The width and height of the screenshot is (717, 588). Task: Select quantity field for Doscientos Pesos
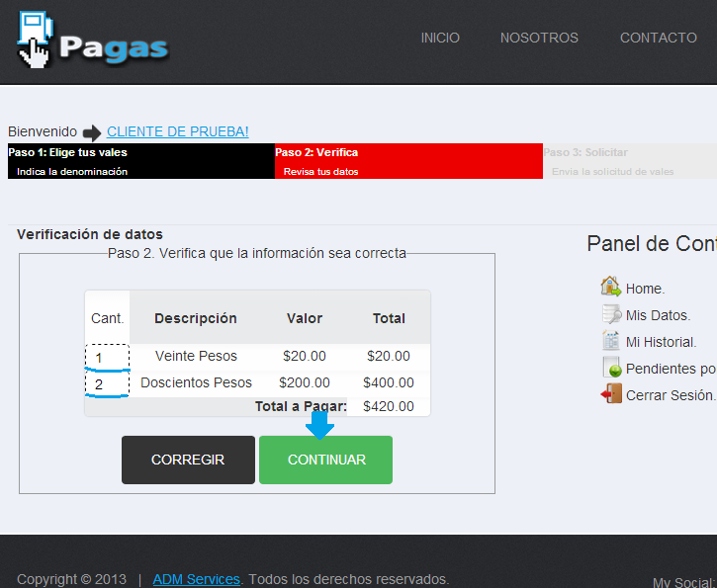pyautogui.click(x=107, y=383)
